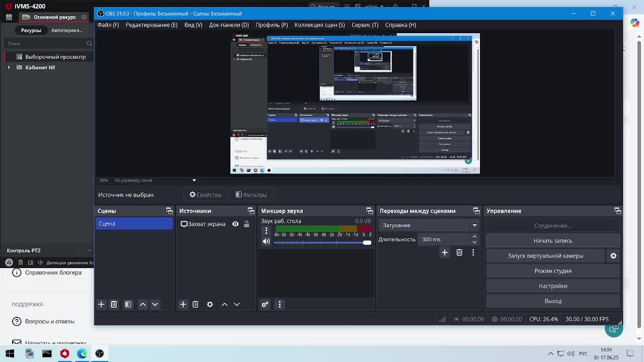Viewport: 644px width, 362px height.
Task: Click the floating support chat icon
Action: click(x=613, y=329)
